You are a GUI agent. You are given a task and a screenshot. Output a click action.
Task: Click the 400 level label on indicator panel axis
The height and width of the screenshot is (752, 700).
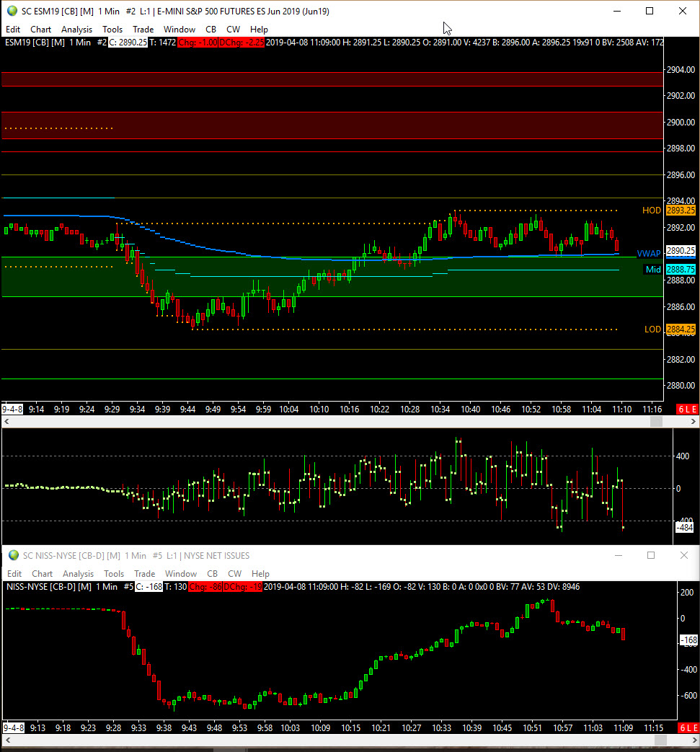(682, 456)
